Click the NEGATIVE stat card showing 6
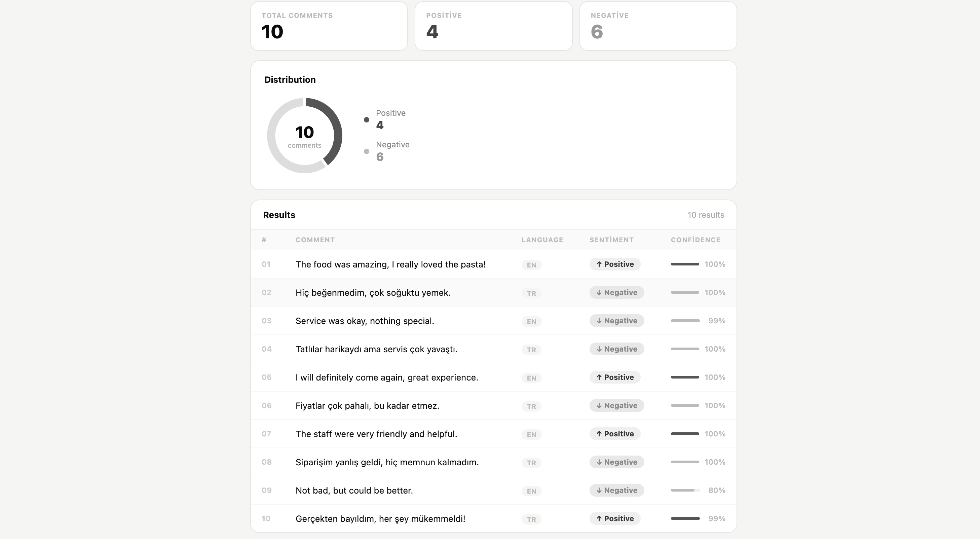Image resolution: width=980 pixels, height=539 pixels. coord(658,26)
